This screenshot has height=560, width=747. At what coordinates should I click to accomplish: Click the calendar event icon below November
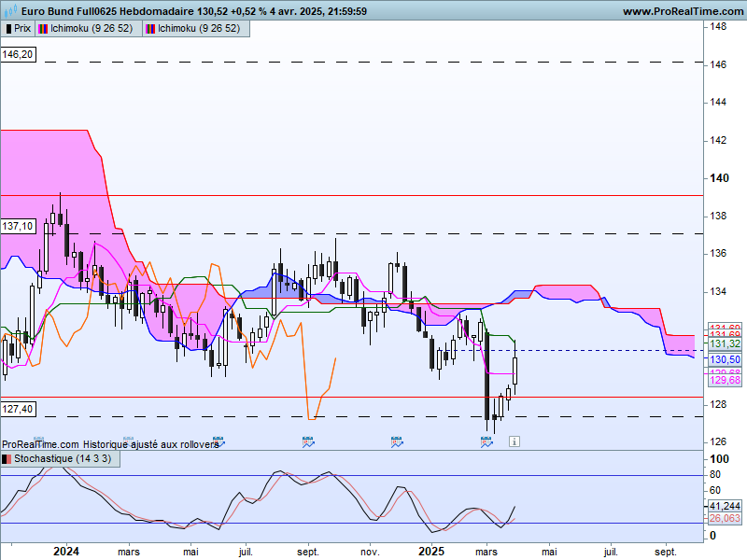(x=397, y=441)
